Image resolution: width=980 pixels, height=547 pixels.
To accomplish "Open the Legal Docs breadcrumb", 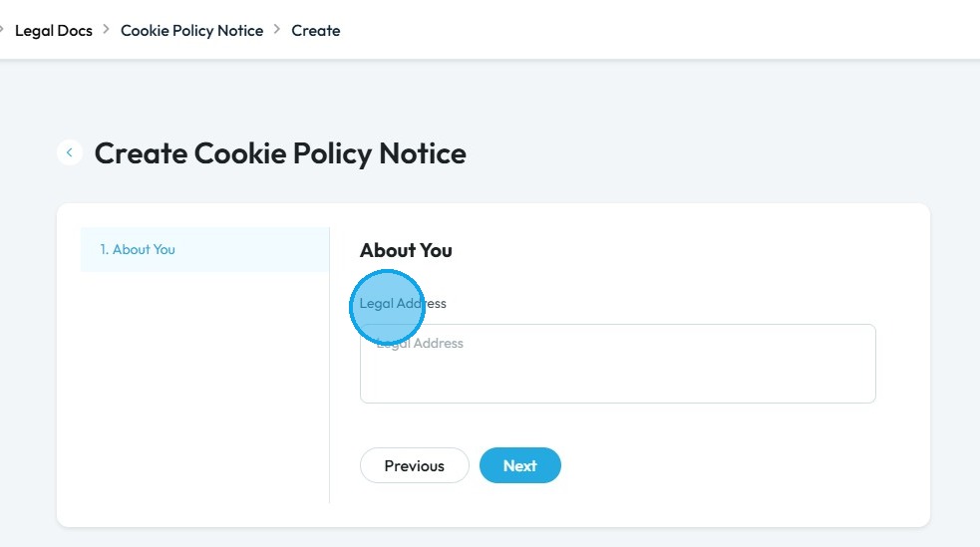I will click(x=54, y=31).
